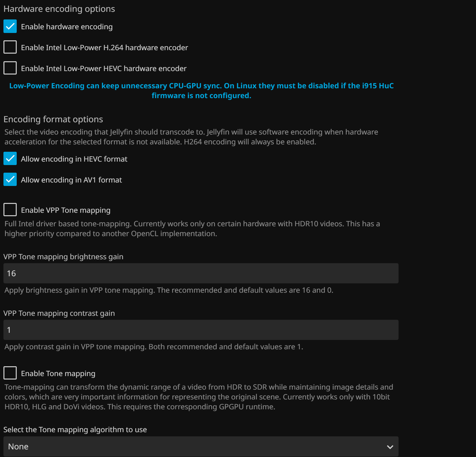Uncheck Allow encoding in AV1 format
The height and width of the screenshot is (457, 476).
point(10,180)
